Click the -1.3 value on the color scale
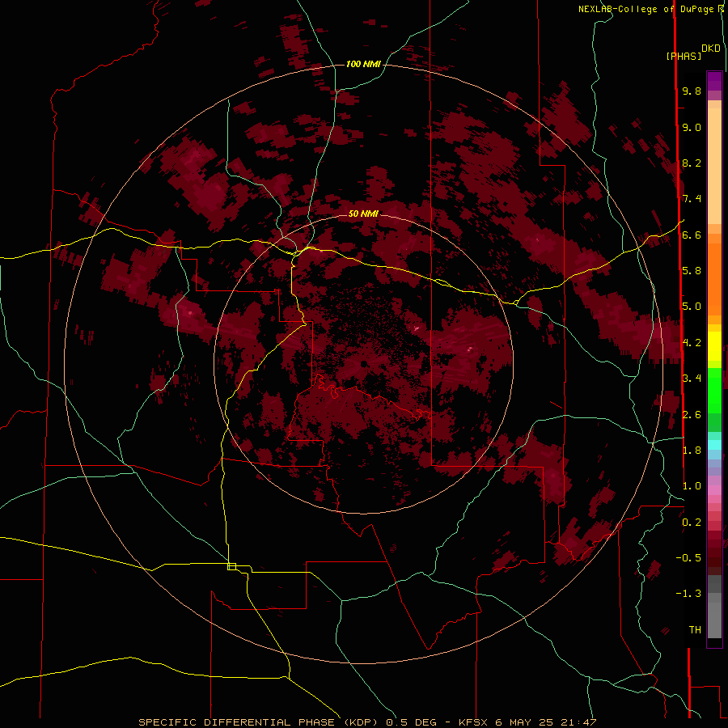The height and width of the screenshot is (728, 728). 688,594
